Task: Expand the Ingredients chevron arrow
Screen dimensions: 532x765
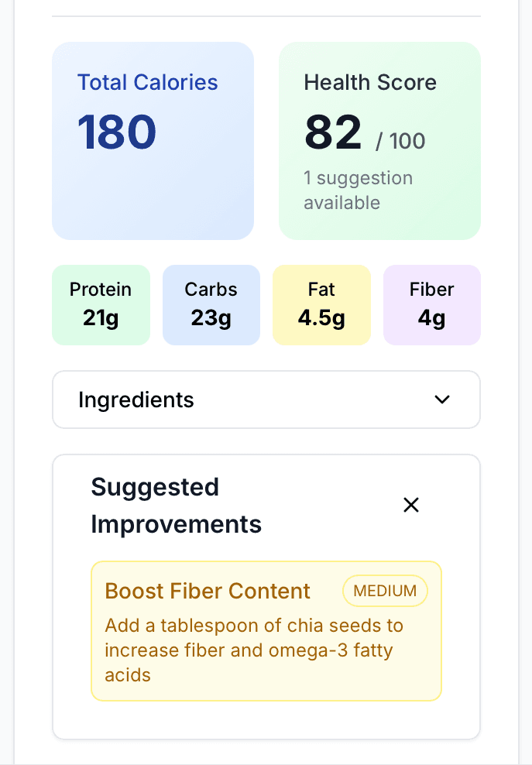Action: (x=442, y=400)
